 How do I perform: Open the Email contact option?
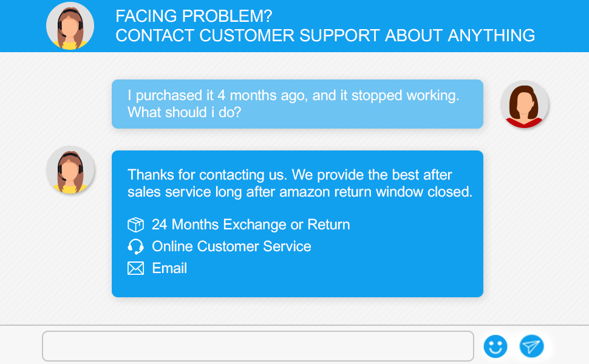click(169, 268)
